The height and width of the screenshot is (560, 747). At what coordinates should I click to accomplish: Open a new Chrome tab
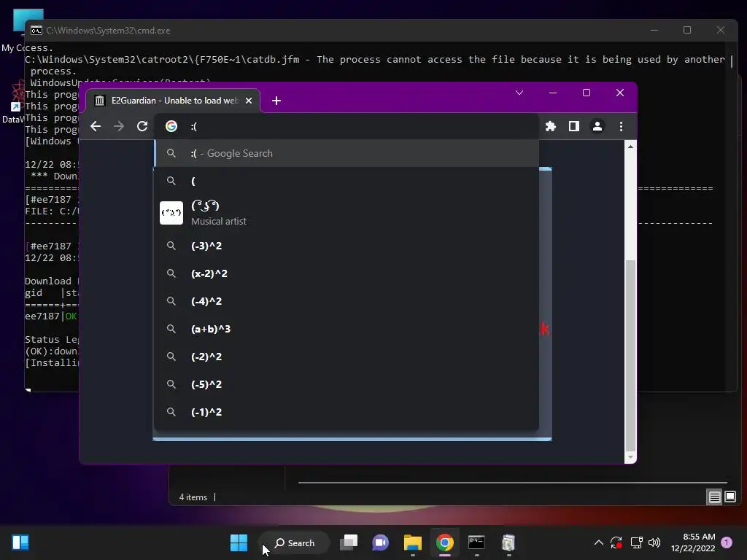276,101
